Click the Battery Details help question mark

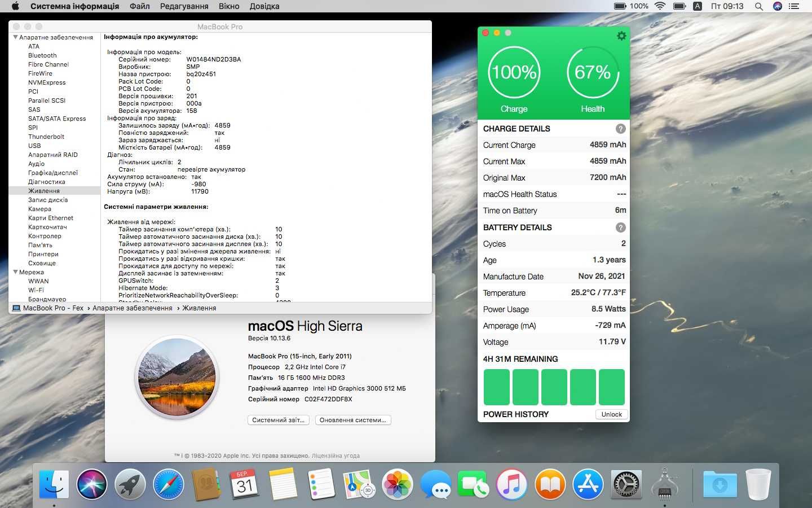pyautogui.click(x=620, y=227)
